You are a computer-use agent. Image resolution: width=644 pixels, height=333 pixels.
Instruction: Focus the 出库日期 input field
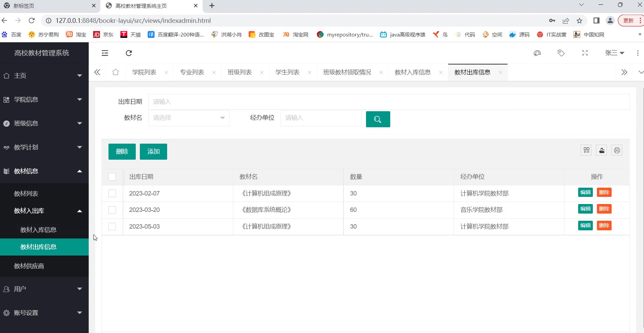(389, 102)
